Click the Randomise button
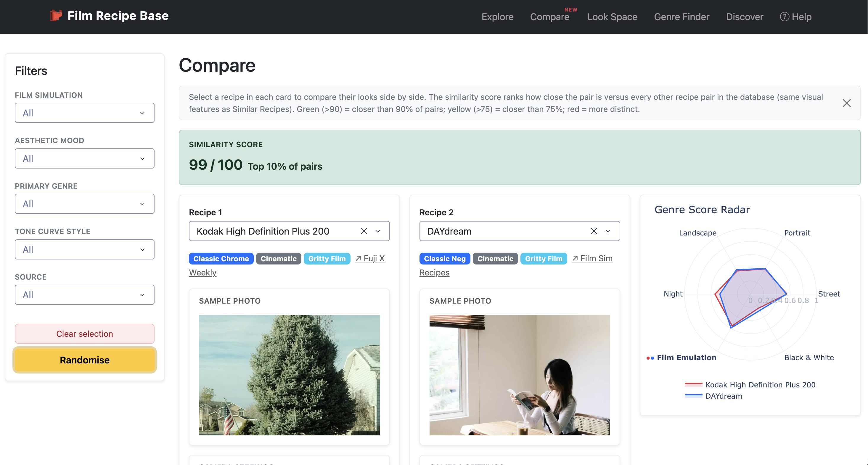Viewport: 868px width, 465px height. click(x=85, y=360)
